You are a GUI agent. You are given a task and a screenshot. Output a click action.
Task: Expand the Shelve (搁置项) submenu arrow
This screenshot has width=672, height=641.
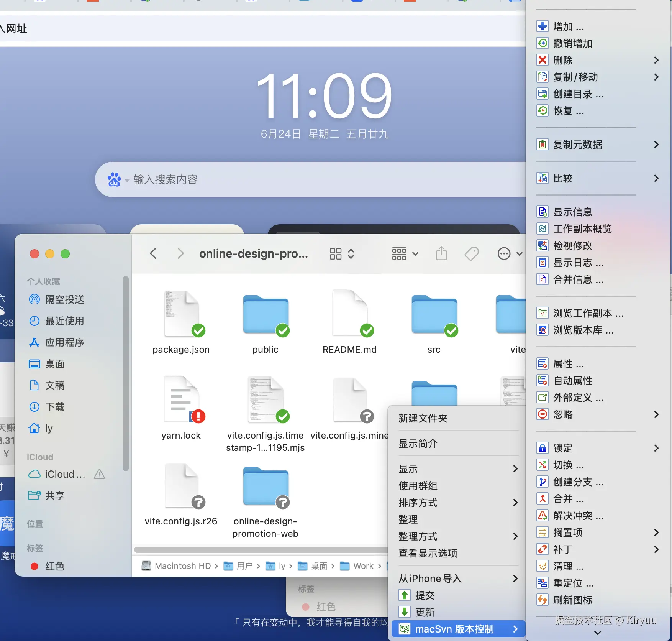click(656, 533)
